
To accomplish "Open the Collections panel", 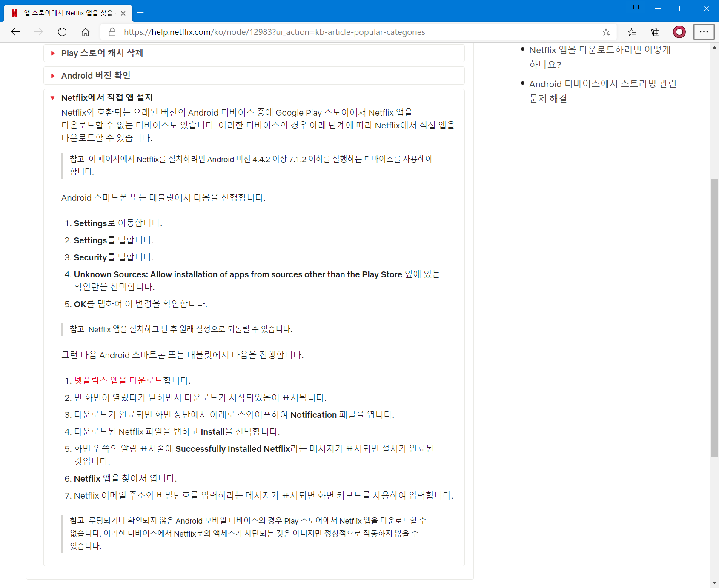I will click(x=656, y=32).
